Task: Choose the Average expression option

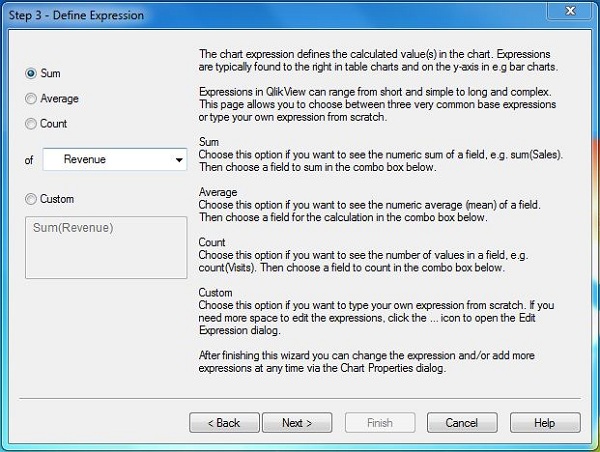Action: click(x=31, y=99)
